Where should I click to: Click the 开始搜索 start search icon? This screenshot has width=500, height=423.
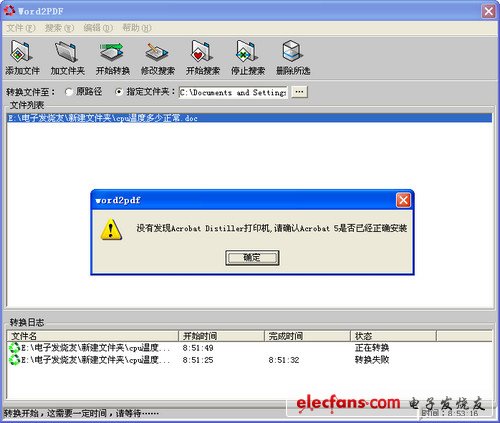202,51
